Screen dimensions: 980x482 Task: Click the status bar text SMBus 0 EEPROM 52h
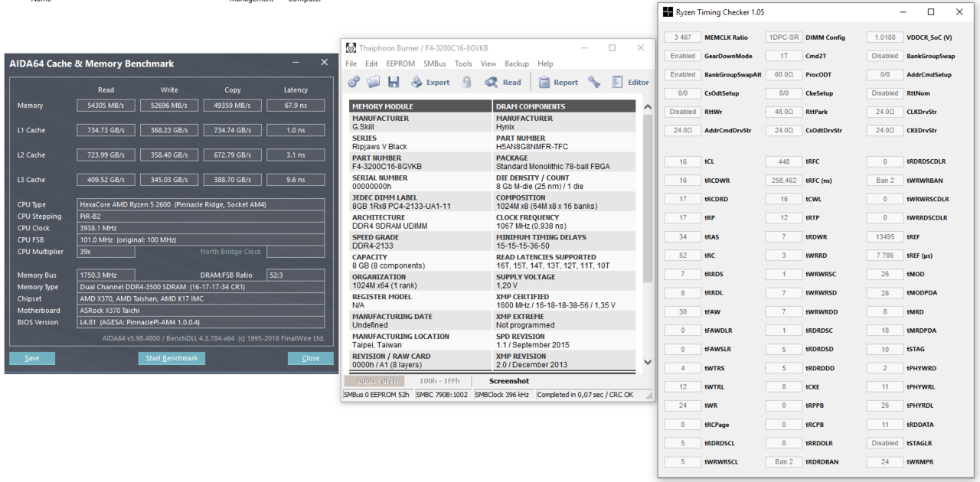pyautogui.click(x=377, y=395)
